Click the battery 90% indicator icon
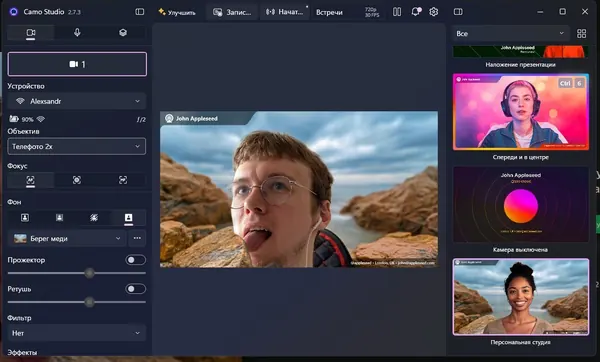600x362 pixels. coord(14,119)
